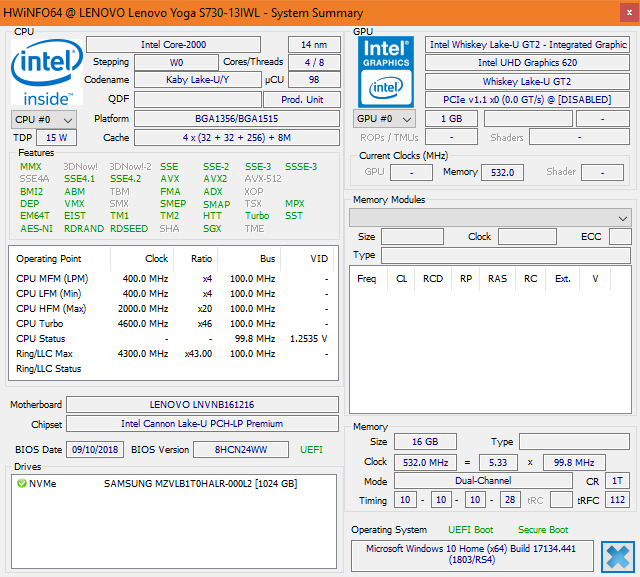Click the GPU memory clock 532.0 value

[502, 172]
